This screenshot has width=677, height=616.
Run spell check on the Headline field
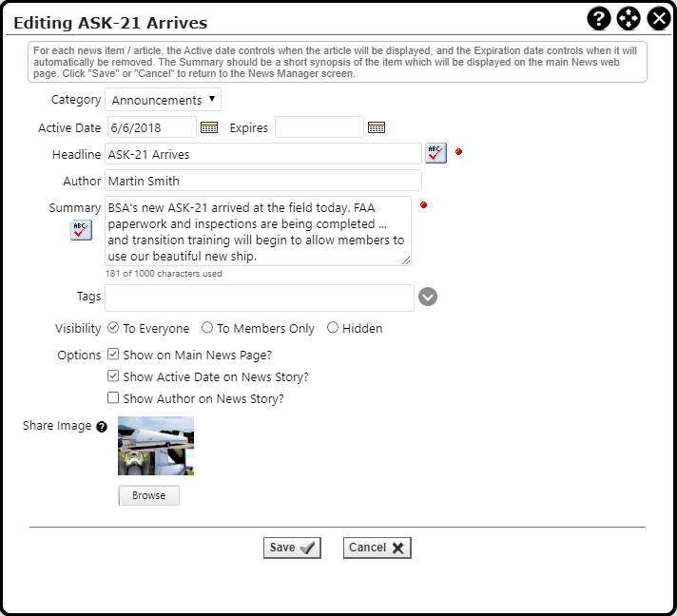[435, 153]
